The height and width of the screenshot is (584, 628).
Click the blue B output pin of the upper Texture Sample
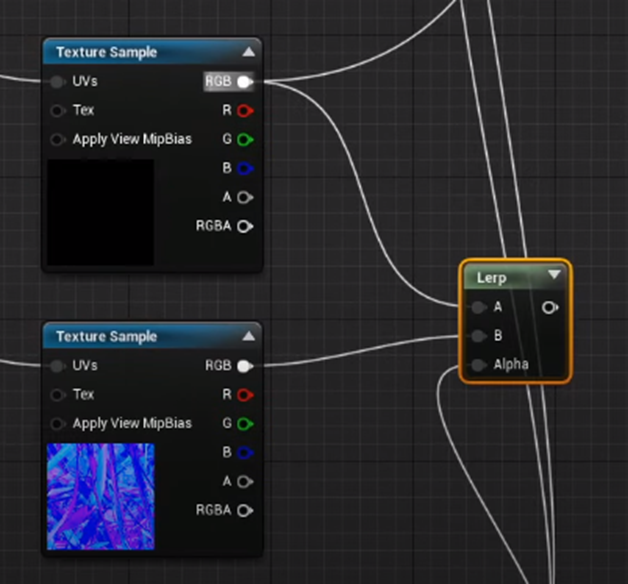tap(245, 168)
